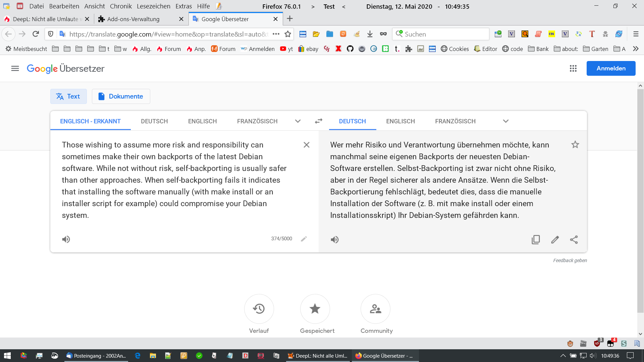Open the Lesezeichen menu

pos(153,6)
